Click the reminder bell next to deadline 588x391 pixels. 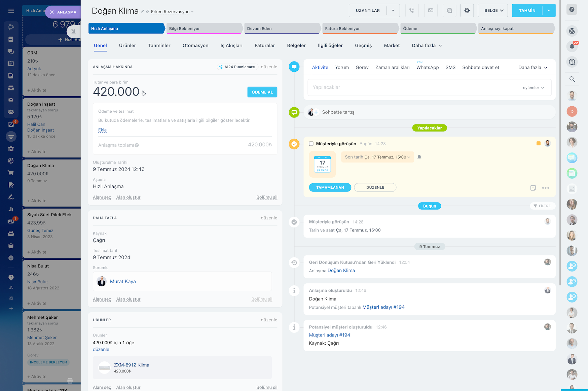pyautogui.click(x=419, y=157)
